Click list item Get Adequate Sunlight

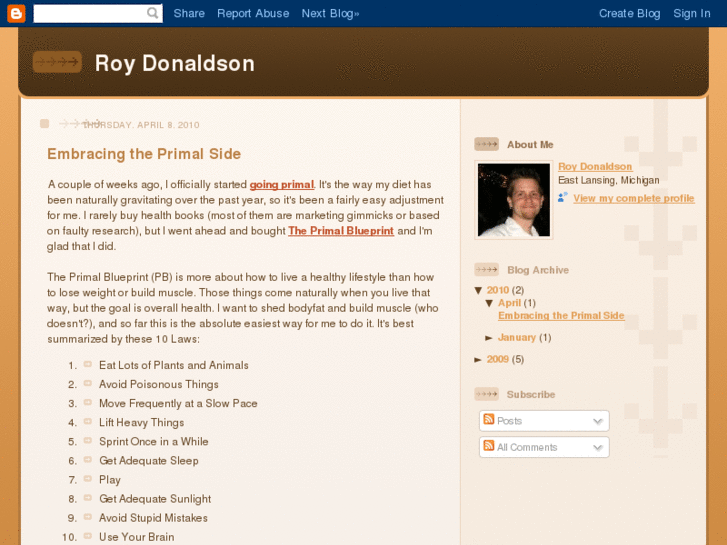coord(155,499)
